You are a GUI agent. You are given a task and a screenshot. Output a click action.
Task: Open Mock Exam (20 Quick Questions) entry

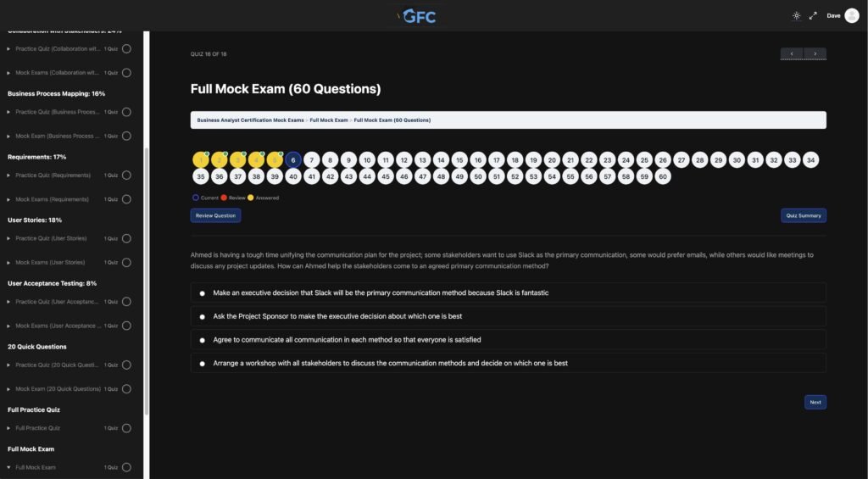pyautogui.click(x=58, y=389)
